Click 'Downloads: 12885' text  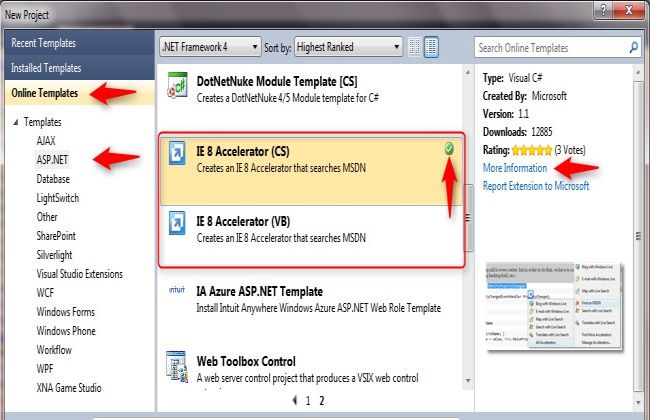(x=517, y=132)
